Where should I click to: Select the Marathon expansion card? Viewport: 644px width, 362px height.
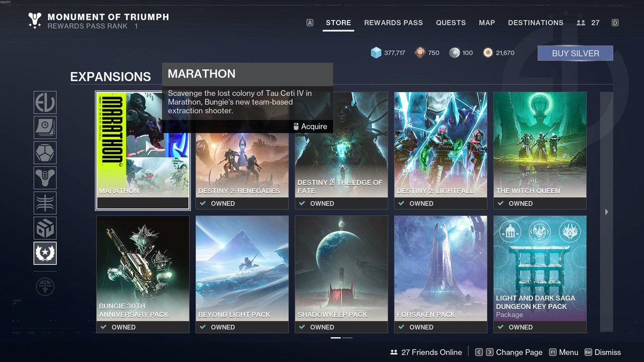point(143,150)
